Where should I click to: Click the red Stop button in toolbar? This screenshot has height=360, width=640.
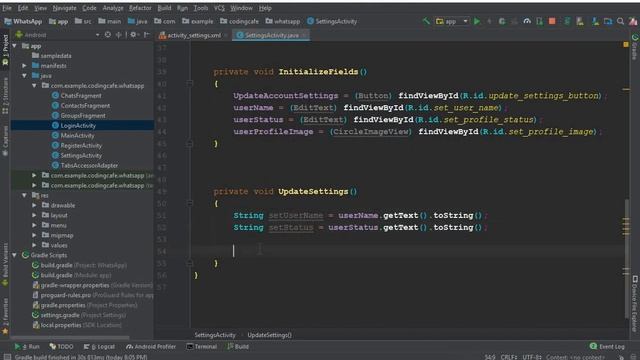[552, 21]
